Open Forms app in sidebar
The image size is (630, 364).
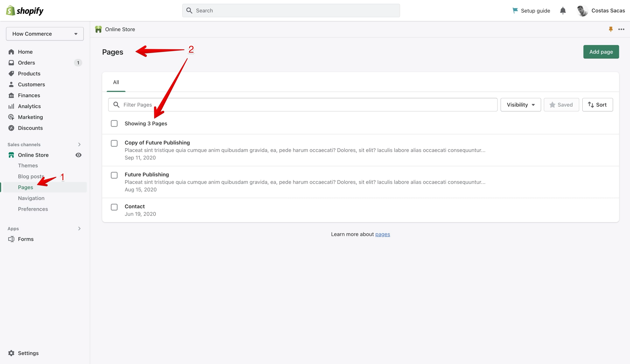click(x=26, y=239)
